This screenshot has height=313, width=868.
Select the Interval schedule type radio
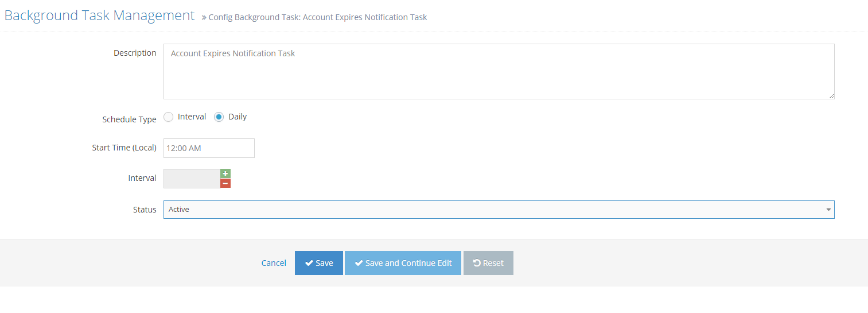click(x=168, y=117)
